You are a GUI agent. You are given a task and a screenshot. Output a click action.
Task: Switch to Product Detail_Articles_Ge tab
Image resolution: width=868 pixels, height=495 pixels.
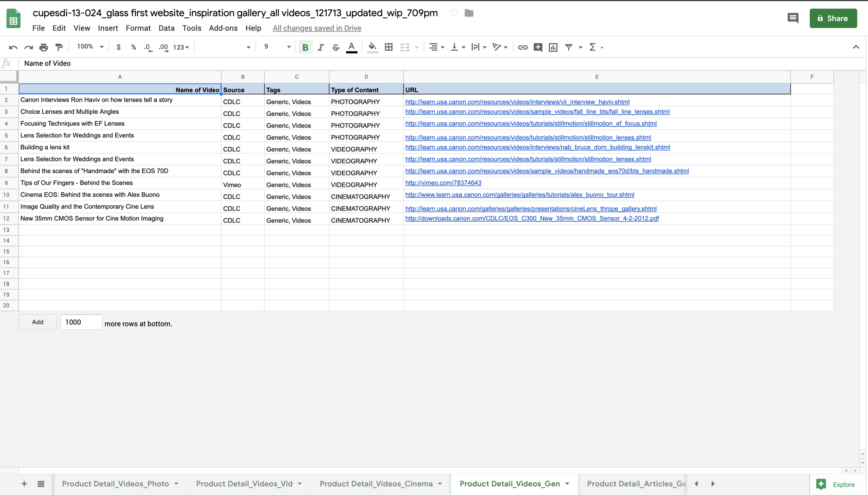point(635,484)
